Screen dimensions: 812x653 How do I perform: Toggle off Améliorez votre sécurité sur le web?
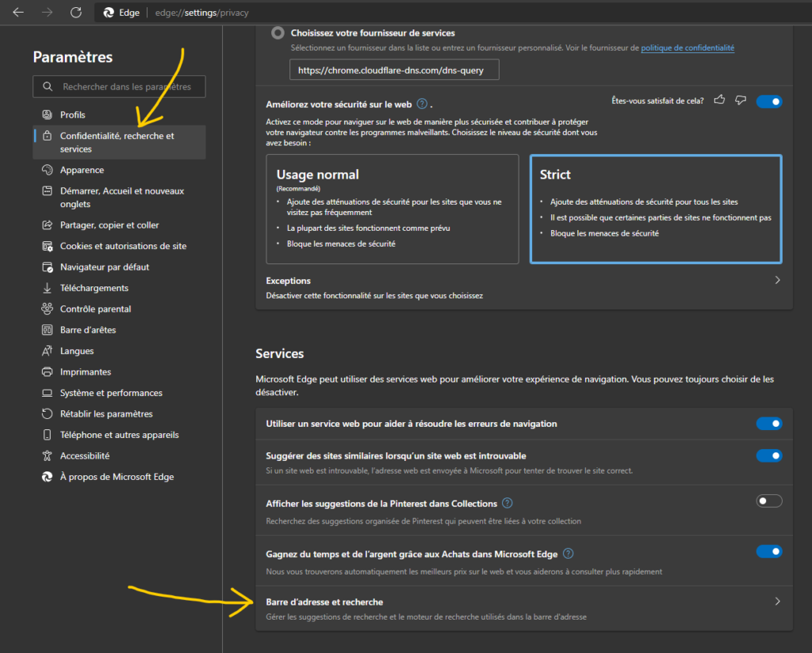pyautogui.click(x=769, y=102)
